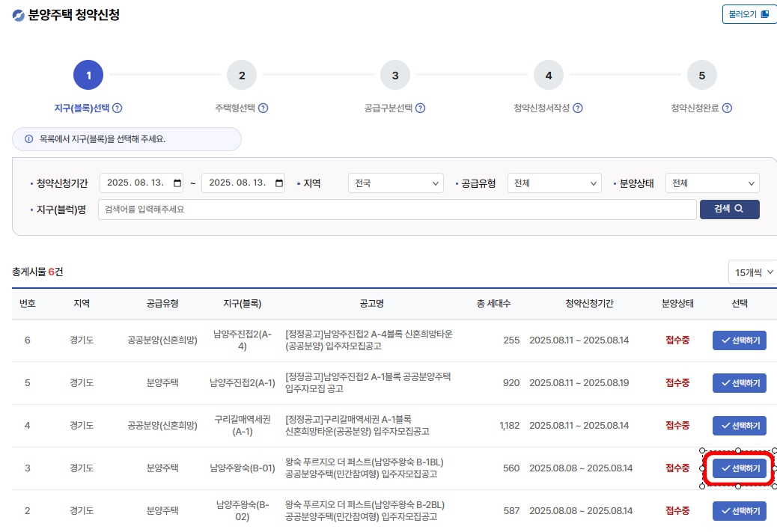Click the 1,182 total households cell
The width and height of the screenshot is (777, 532).
tap(510, 426)
